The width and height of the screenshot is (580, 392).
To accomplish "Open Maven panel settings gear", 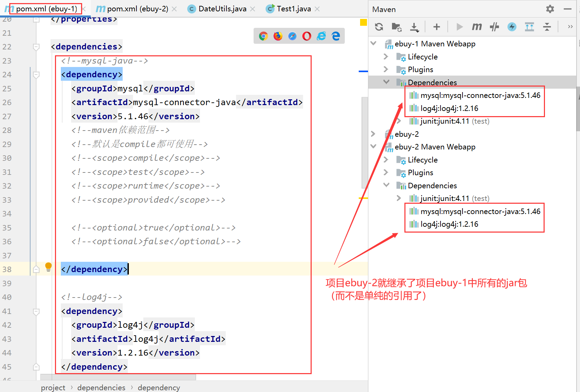I will click(x=550, y=9).
